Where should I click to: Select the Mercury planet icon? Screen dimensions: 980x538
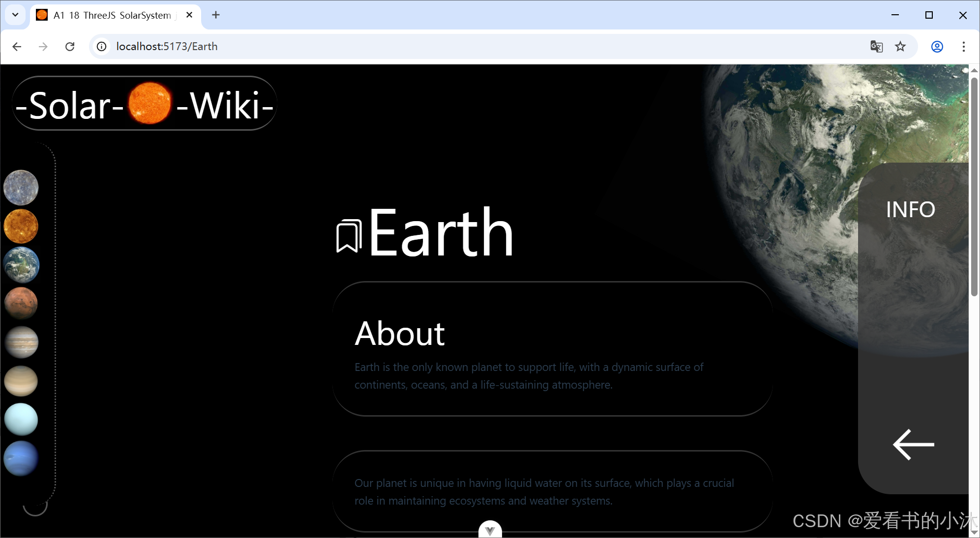pos(21,187)
